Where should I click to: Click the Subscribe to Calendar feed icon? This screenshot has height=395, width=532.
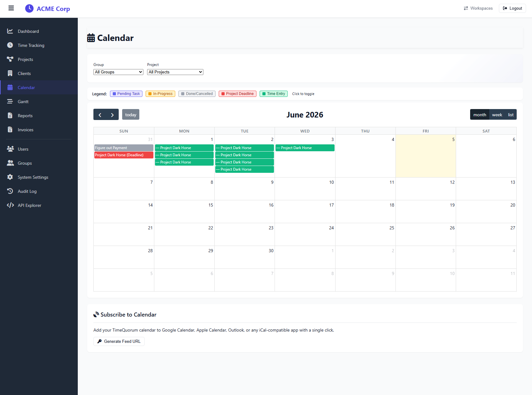[96, 315]
